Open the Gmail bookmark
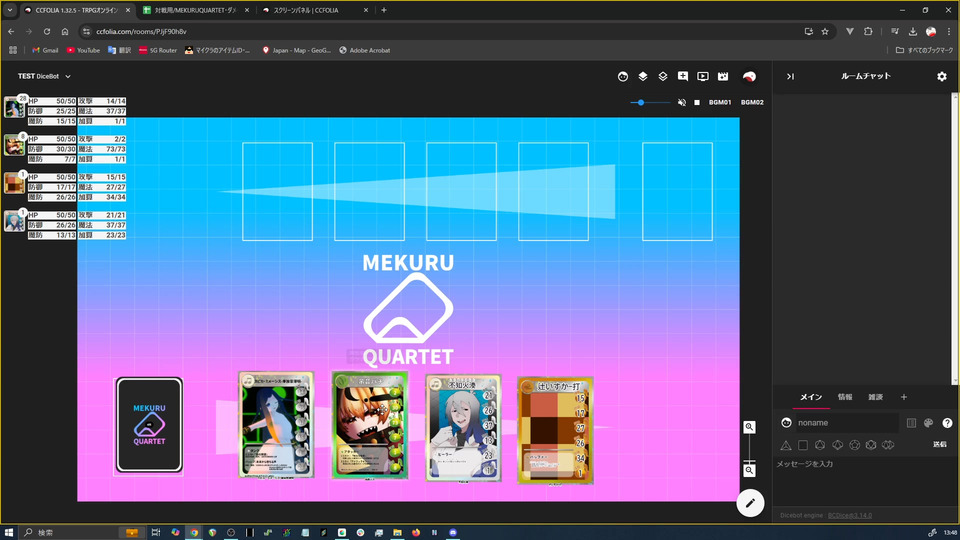 (45, 50)
